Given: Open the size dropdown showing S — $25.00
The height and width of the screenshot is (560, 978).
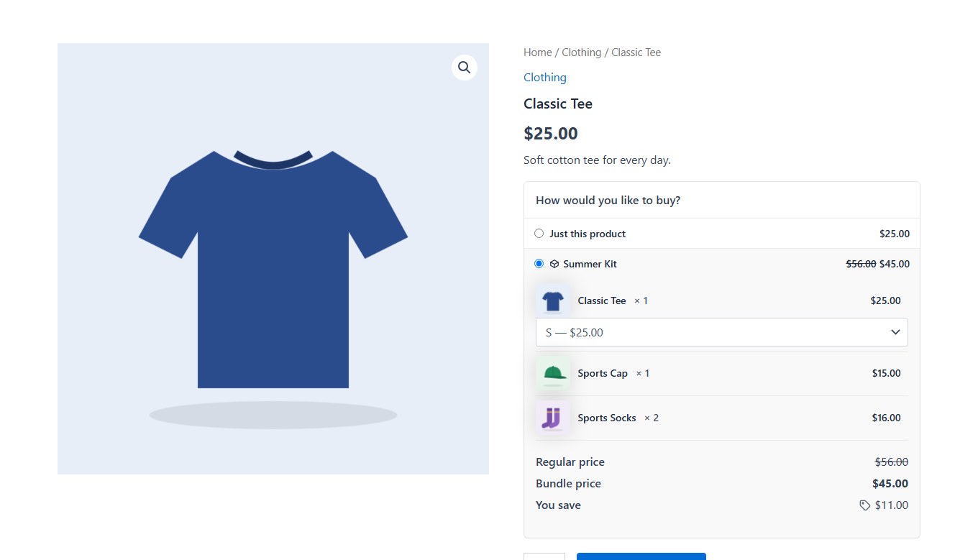Looking at the screenshot, I should (722, 332).
